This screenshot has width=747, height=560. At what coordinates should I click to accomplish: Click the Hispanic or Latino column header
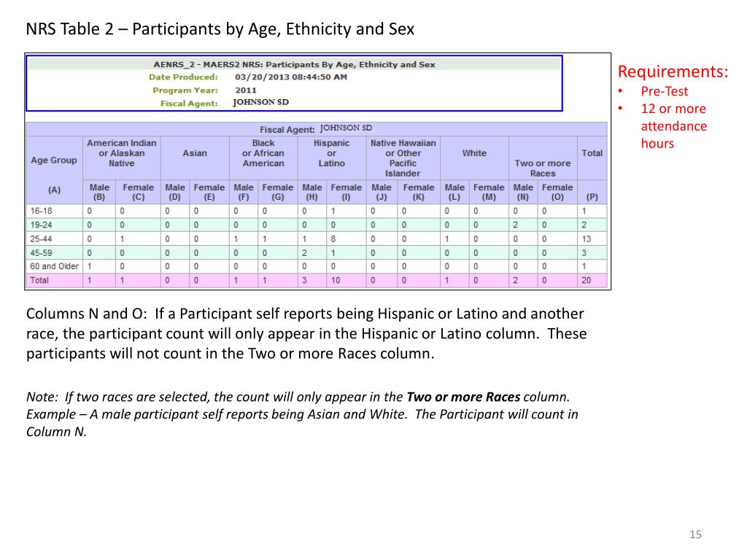click(332, 153)
